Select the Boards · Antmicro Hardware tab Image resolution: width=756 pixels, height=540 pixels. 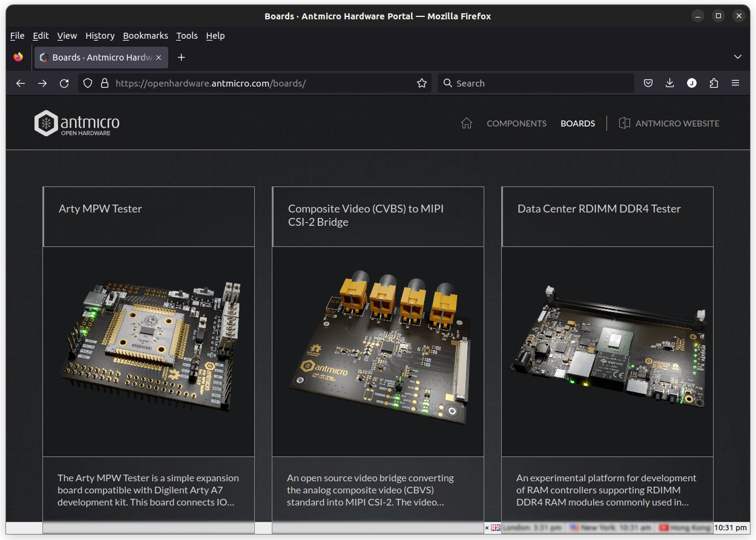click(101, 58)
